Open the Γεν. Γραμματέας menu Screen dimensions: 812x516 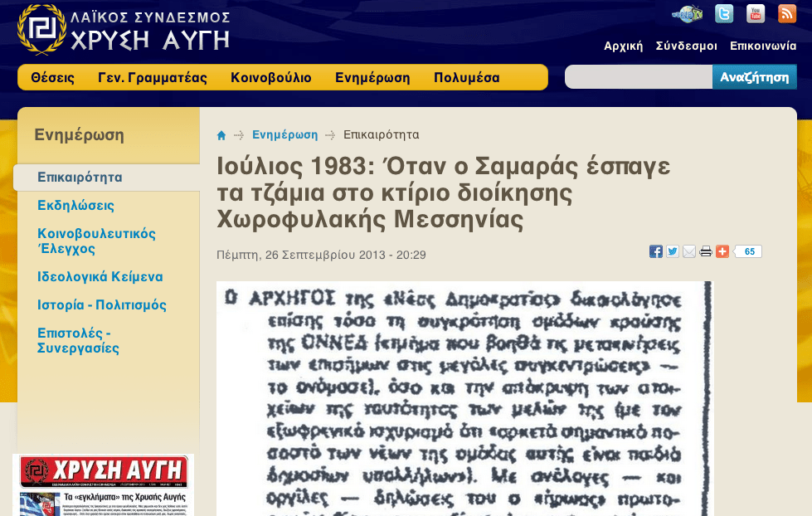pyautogui.click(x=153, y=78)
